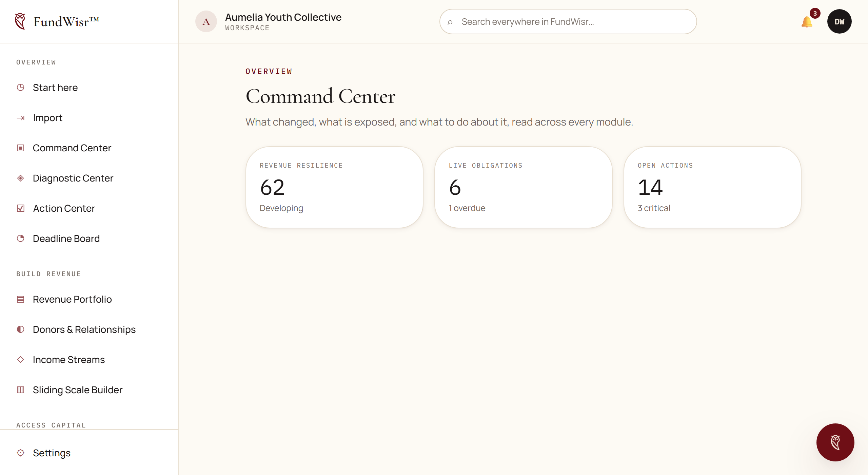
Task: Click the Diagnostic Center diamond icon
Action: click(x=21, y=178)
